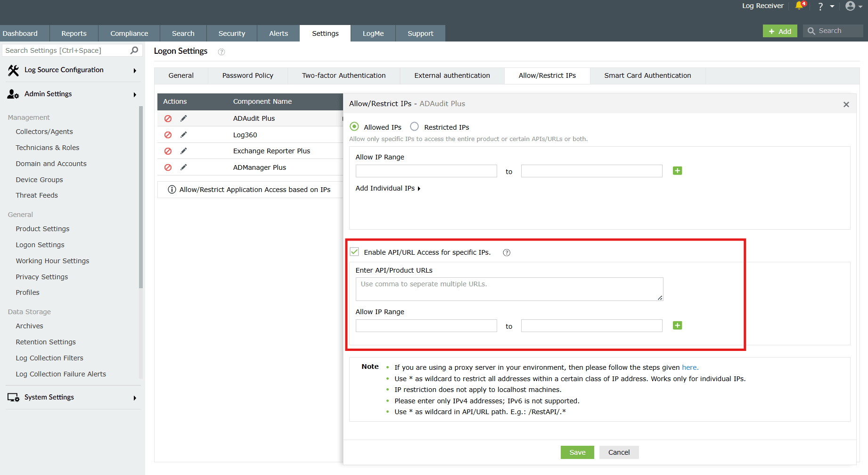The image size is (868, 475).
Task: Open the Log Receiver link
Action: coord(763,6)
